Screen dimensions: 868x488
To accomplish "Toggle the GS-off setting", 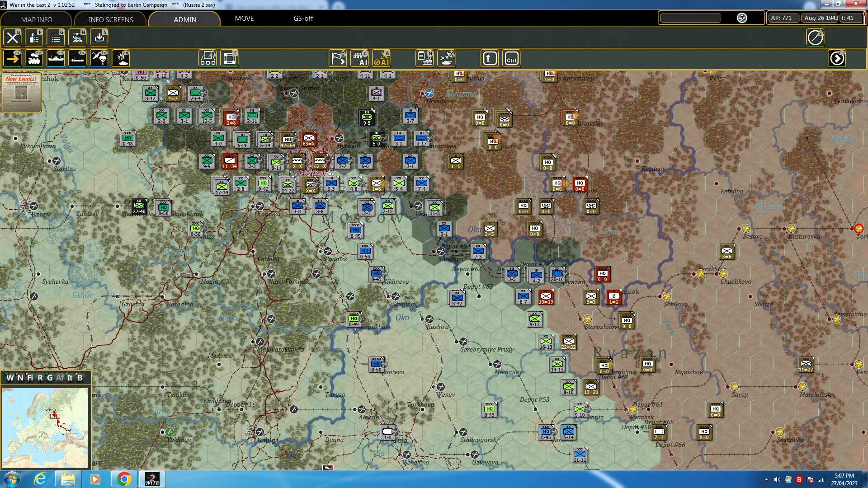I will pos(303,19).
